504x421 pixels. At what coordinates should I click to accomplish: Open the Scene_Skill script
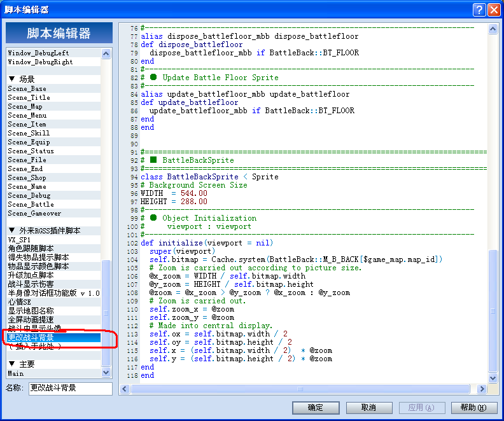(x=53, y=133)
